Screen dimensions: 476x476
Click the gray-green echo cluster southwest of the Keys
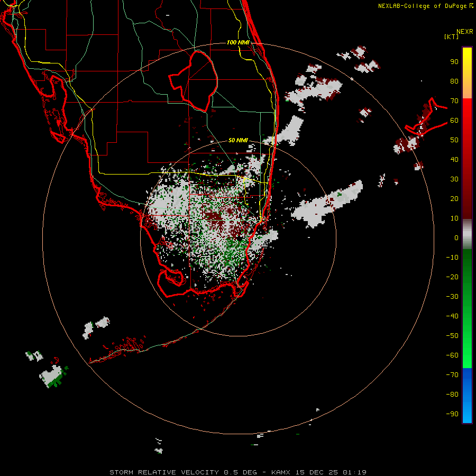point(53,377)
